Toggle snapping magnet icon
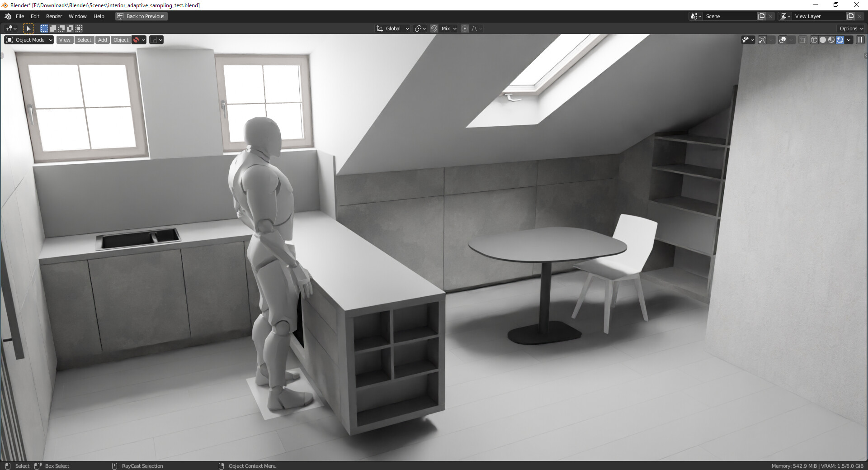This screenshot has height=470, width=868. (434, 28)
